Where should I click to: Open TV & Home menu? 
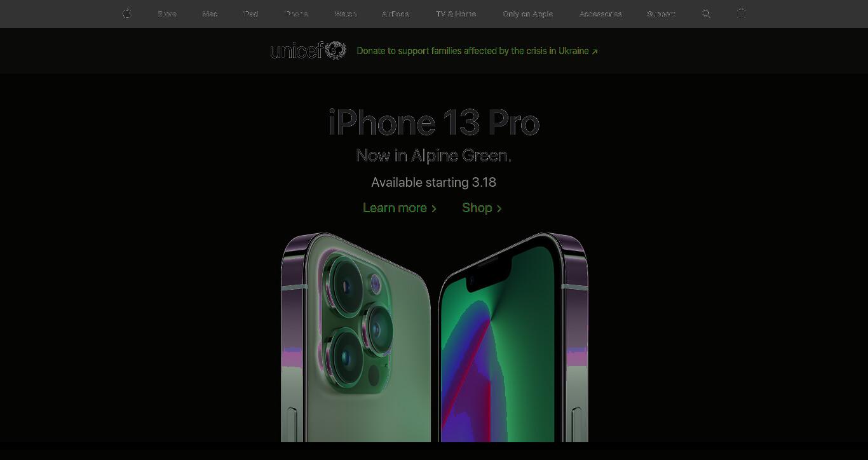[456, 14]
